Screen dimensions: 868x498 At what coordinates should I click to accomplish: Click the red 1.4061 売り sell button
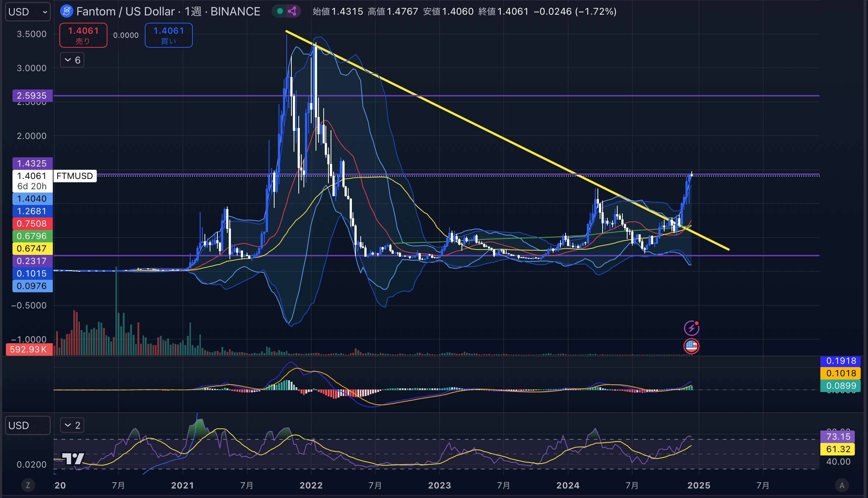point(83,35)
